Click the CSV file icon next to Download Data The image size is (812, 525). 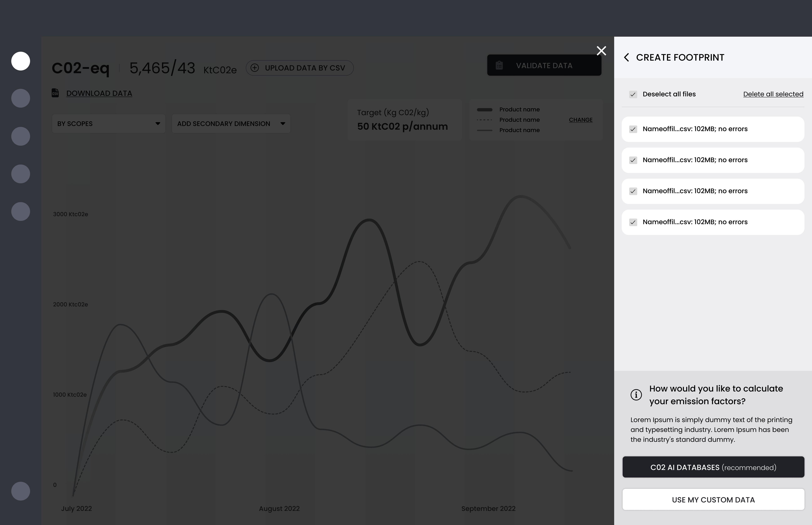pos(55,93)
